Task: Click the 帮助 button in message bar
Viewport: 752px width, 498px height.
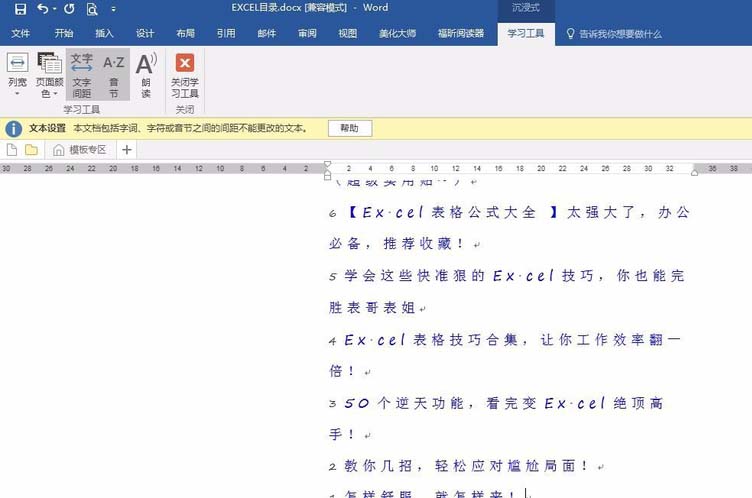Action: click(x=350, y=128)
